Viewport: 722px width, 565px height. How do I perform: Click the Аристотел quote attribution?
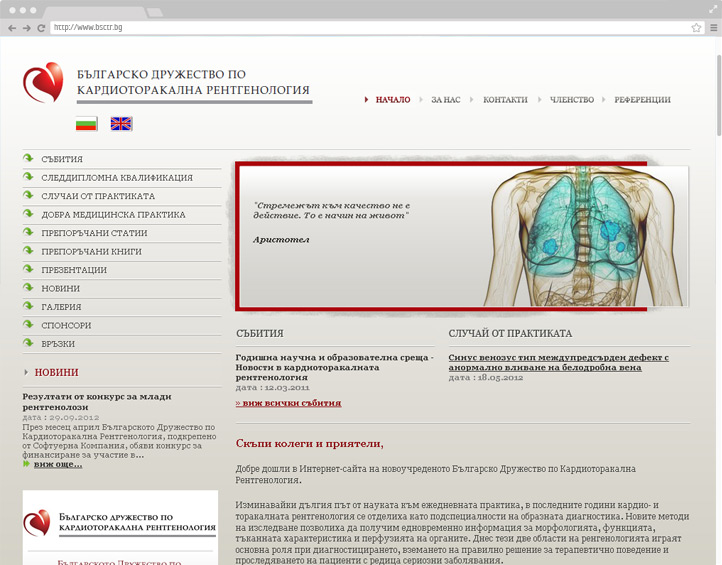pyautogui.click(x=281, y=240)
